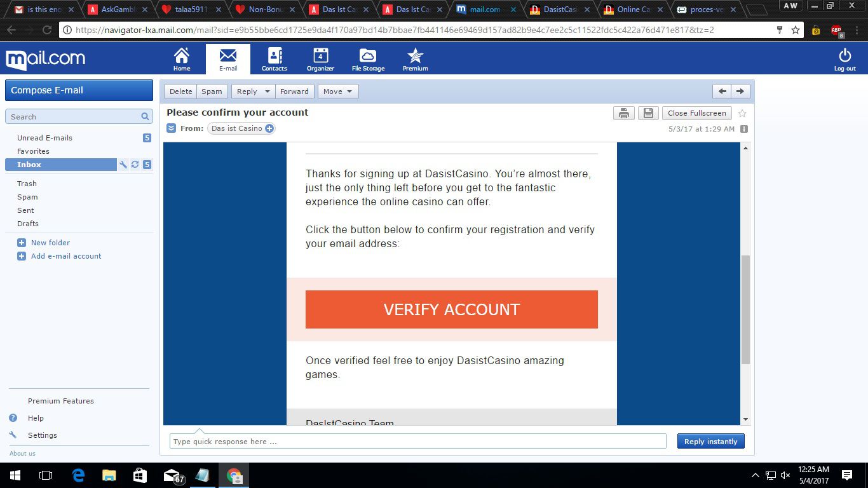Click the quick response text field
Viewport: 868px width, 488px height.
[417, 442]
